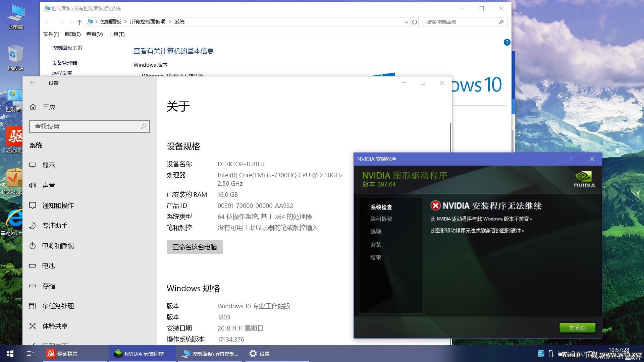Select 许可协议 step in NVIDIA installer
This screenshot has height=362, width=644.
(x=381, y=219)
